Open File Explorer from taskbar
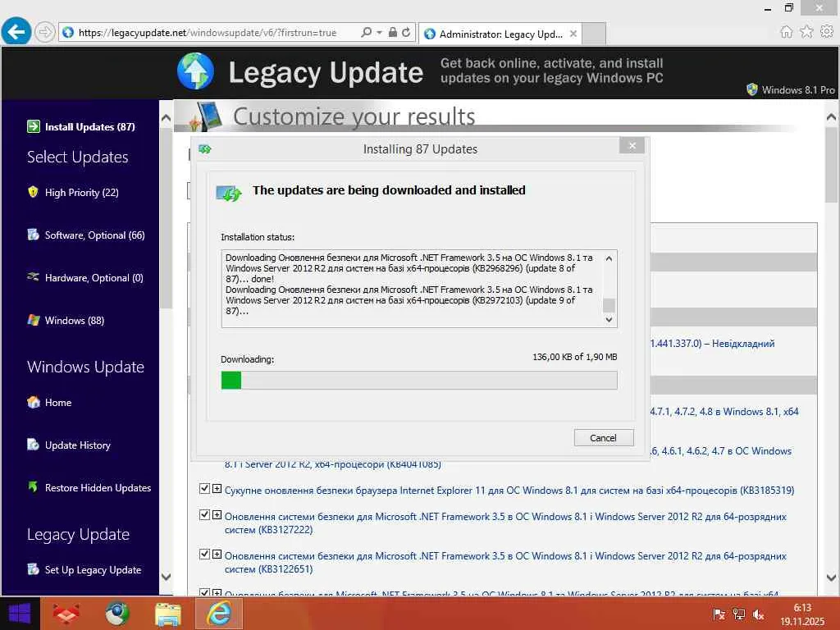This screenshot has width=840, height=630. pyautogui.click(x=168, y=614)
